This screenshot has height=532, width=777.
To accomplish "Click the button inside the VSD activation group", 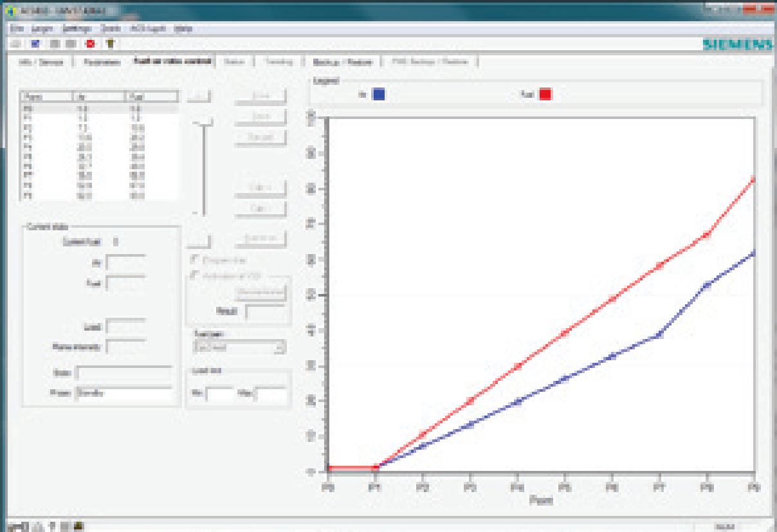I will (x=260, y=292).
